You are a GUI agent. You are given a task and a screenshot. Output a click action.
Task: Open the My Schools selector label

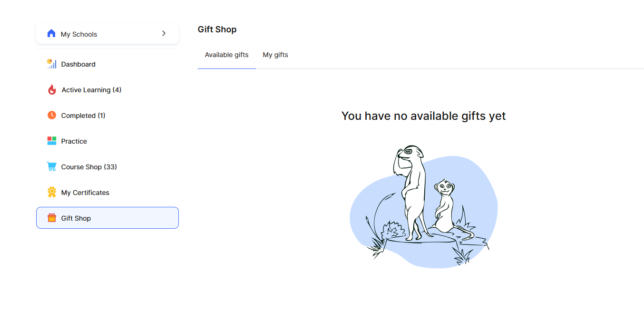coord(79,34)
